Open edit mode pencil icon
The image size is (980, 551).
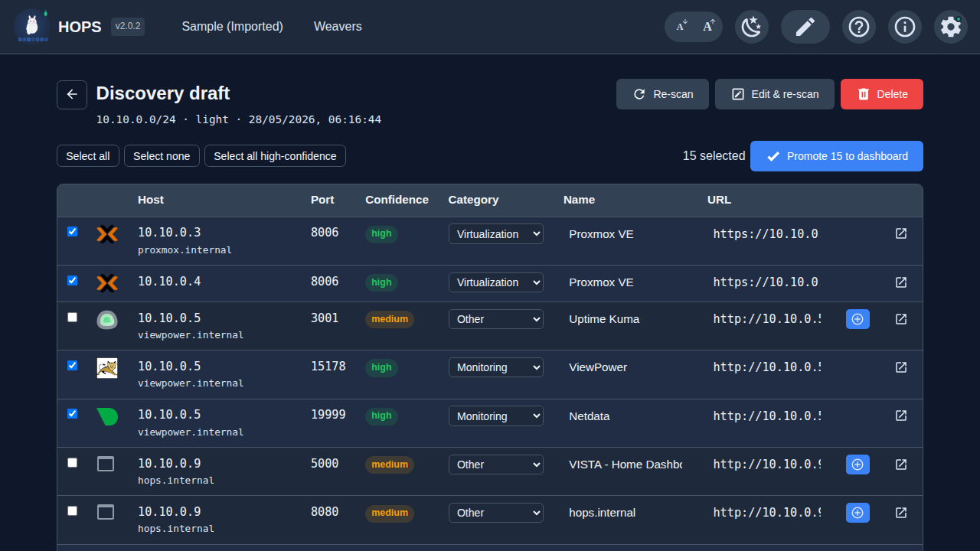805,27
